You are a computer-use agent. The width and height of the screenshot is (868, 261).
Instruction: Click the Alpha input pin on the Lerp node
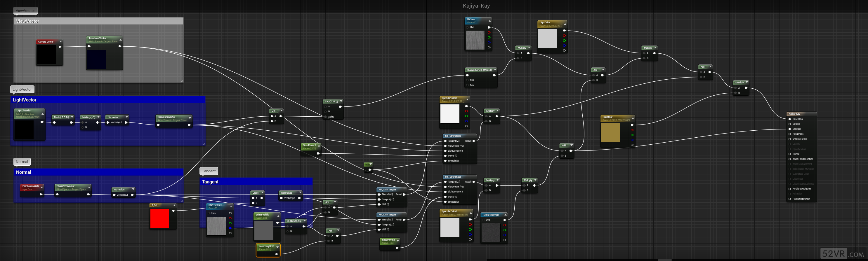[x=325, y=117]
